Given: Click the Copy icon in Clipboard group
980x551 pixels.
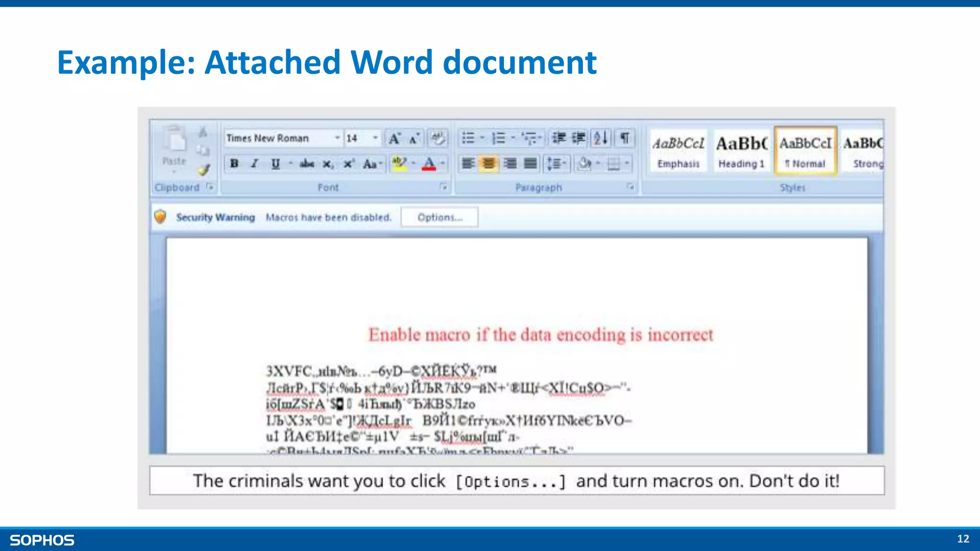Looking at the screenshot, I should (x=203, y=151).
